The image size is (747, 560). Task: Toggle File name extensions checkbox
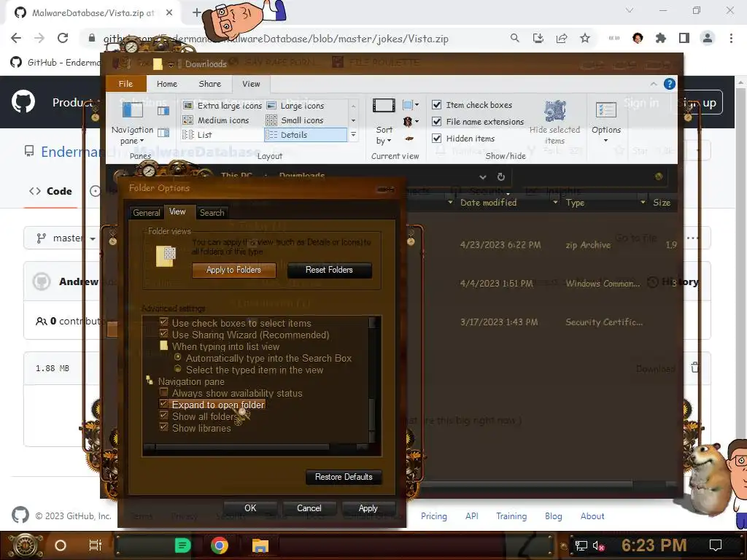tap(436, 122)
